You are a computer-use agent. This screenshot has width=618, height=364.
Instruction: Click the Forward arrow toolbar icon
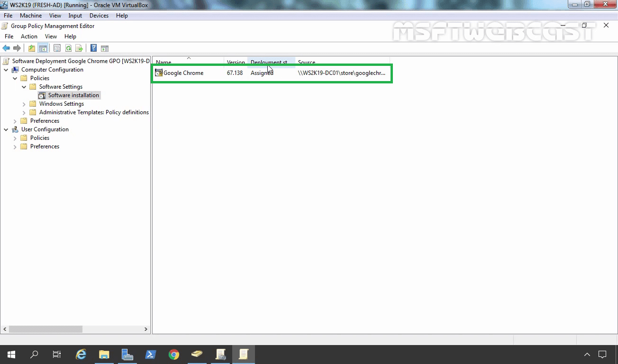click(17, 48)
